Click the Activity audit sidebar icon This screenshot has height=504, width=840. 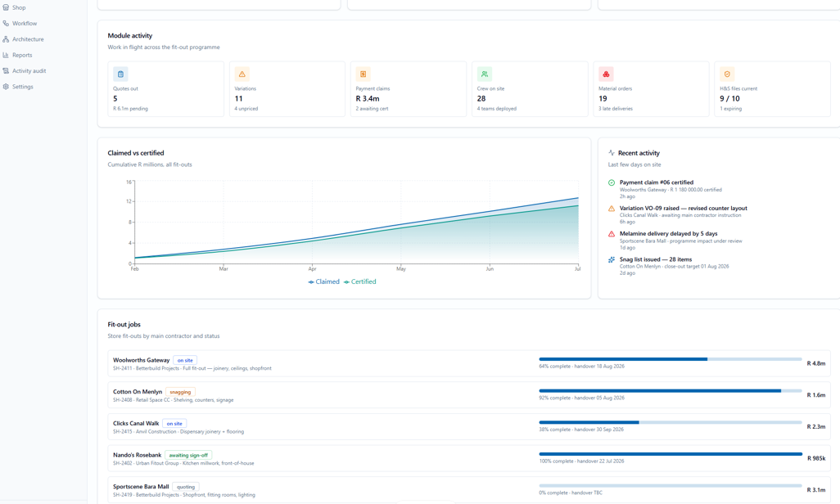(x=6, y=70)
